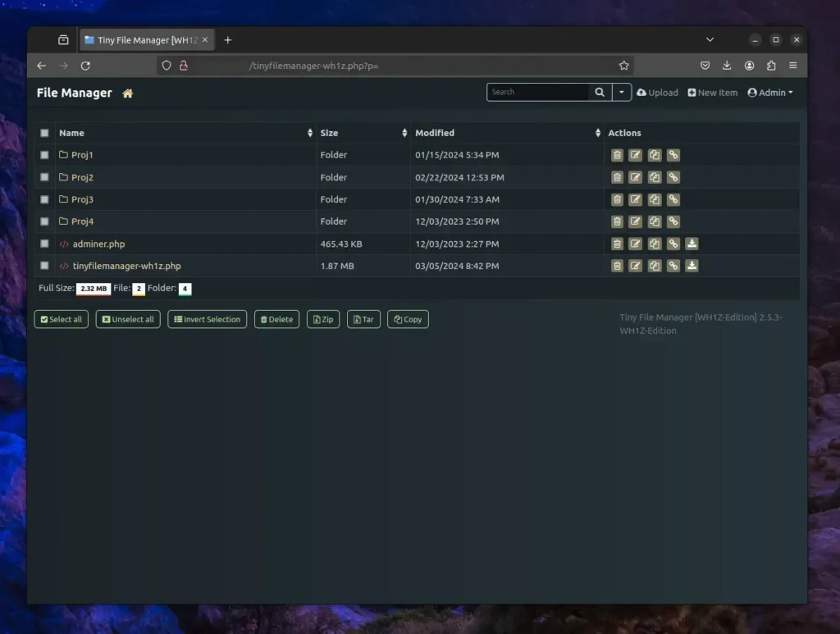Bookmark this page with the star icon

(x=623, y=66)
